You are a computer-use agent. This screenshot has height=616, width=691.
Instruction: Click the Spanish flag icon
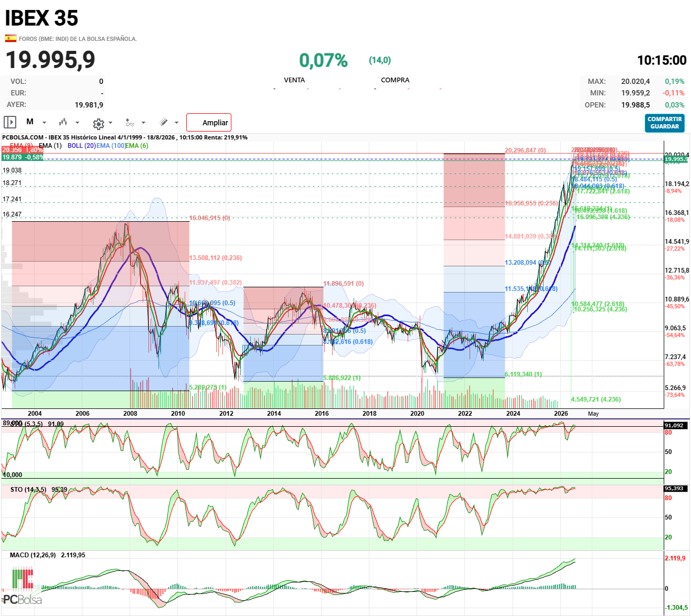point(10,38)
